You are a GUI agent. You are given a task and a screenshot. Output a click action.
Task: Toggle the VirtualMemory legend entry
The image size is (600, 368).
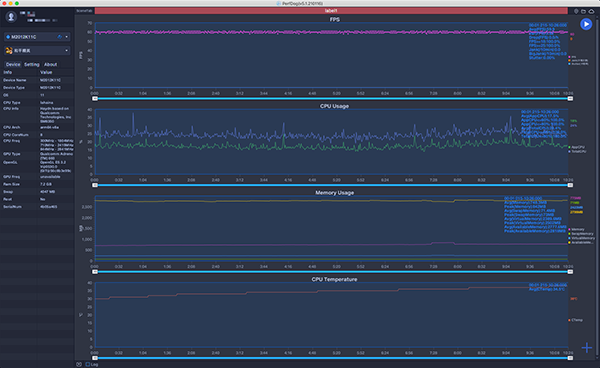pos(582,238)
